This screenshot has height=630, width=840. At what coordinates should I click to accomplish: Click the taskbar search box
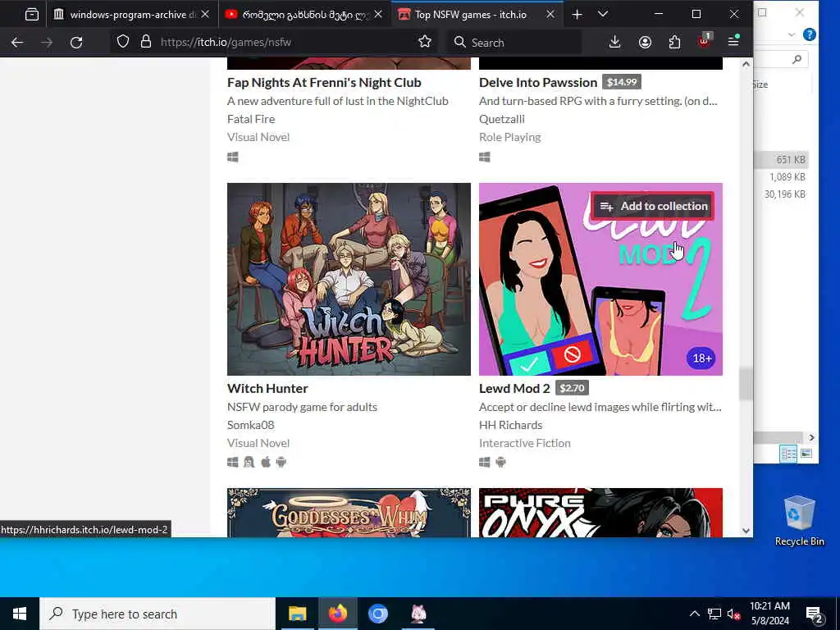(157, 614)
